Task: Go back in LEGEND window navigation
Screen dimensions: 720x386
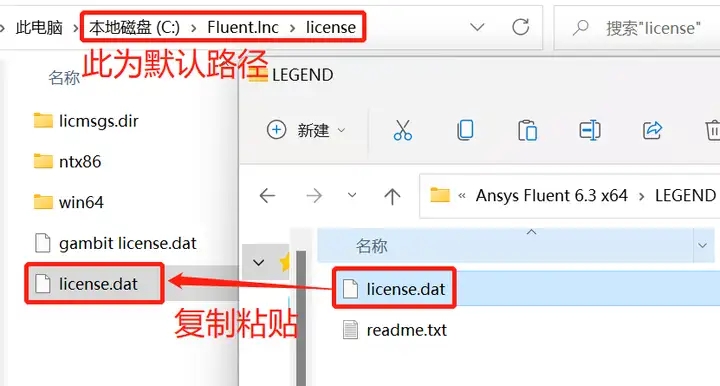Action: [267, 196]
